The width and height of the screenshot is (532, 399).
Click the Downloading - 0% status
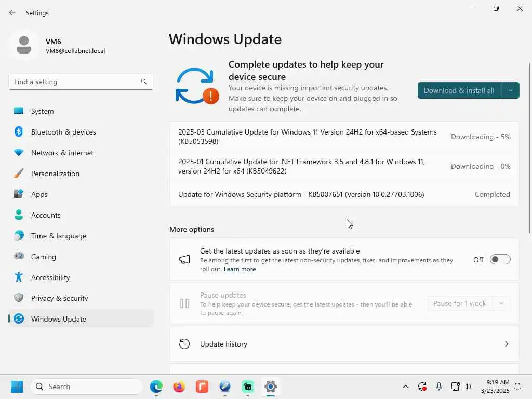[x=481, y=166]
